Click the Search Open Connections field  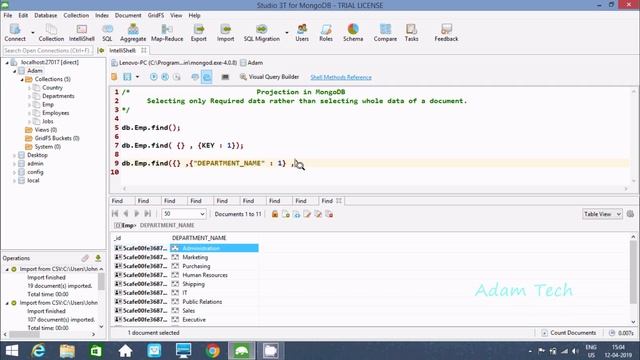click(47, 50)
